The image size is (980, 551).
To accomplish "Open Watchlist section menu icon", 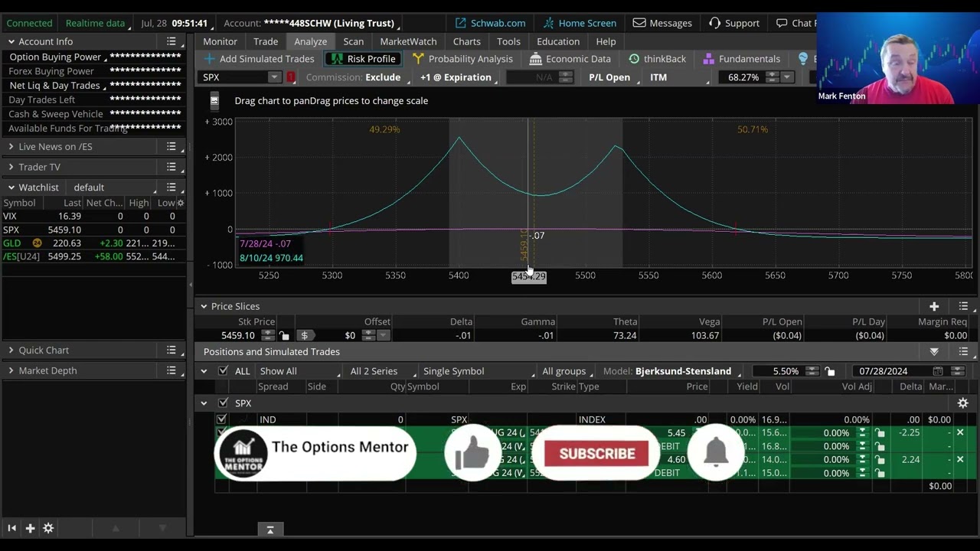I will (171, 187).
